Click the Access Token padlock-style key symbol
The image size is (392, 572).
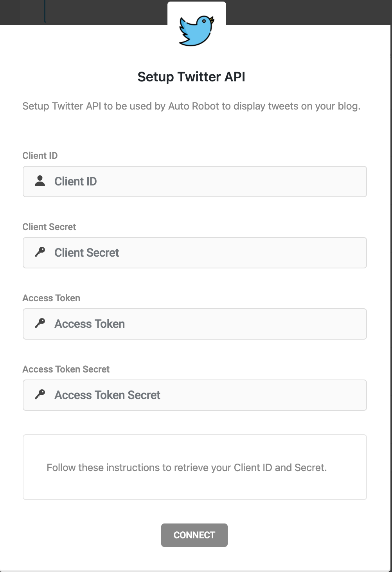[40, 324]
